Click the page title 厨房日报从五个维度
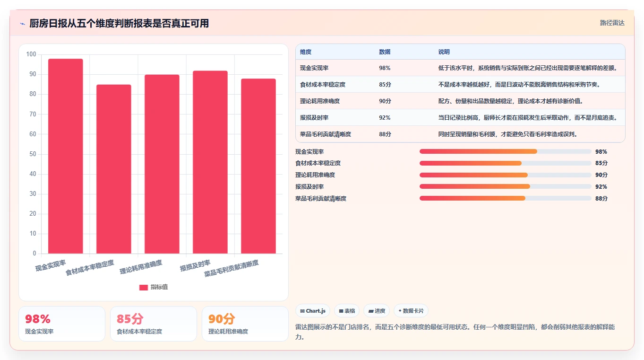 [x=119, y=24]
